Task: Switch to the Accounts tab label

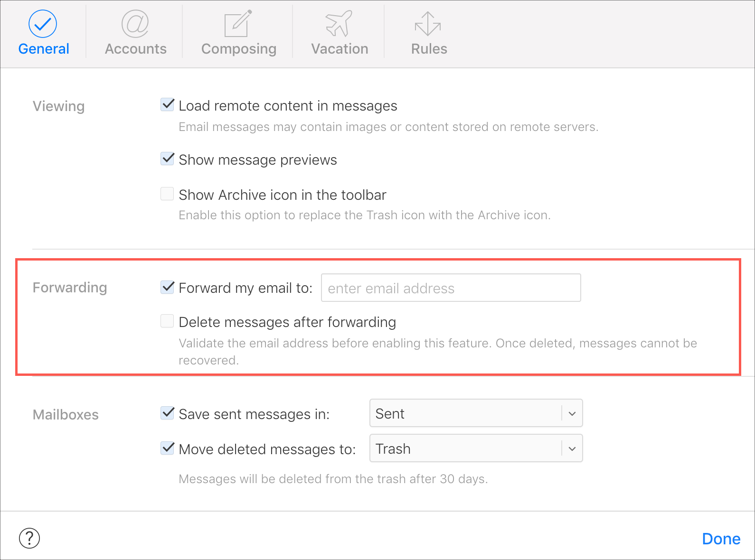Action: [x=136, y=49]
